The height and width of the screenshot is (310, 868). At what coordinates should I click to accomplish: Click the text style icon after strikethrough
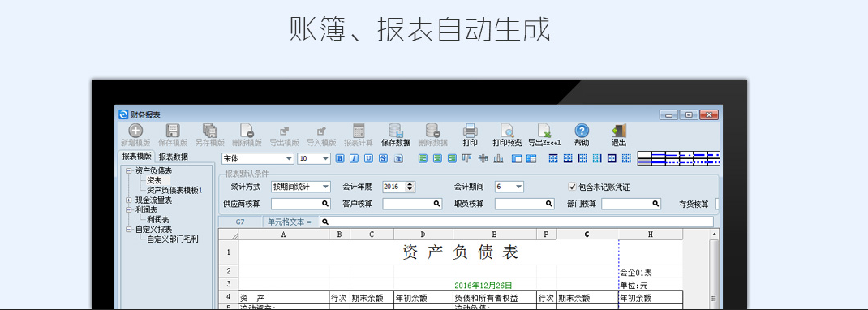coord(398,158)
